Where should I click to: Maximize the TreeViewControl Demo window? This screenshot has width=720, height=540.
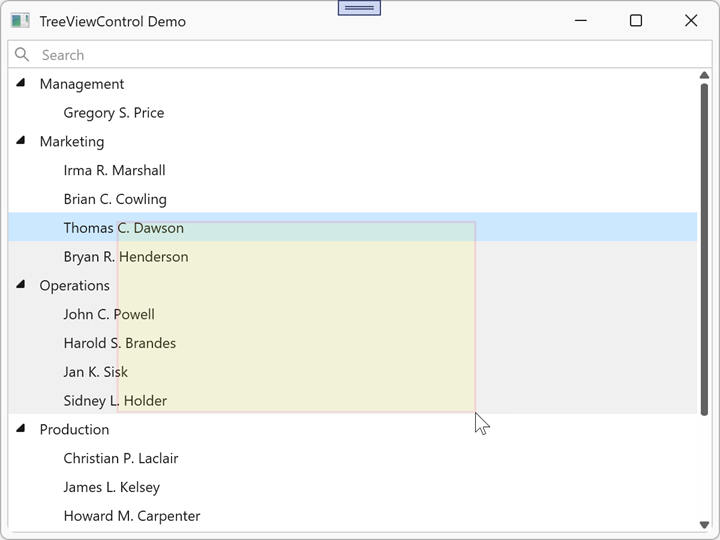coord(636,21)
